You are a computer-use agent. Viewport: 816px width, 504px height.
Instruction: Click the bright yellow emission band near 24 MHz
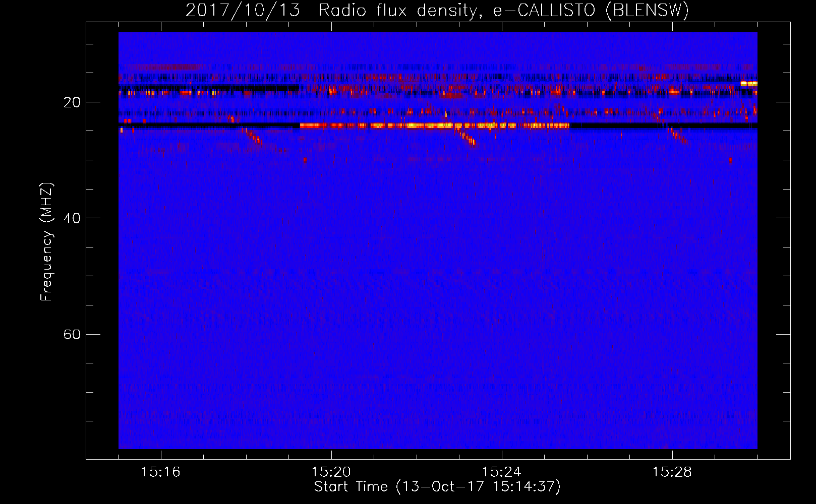click(x=435, y=125)
